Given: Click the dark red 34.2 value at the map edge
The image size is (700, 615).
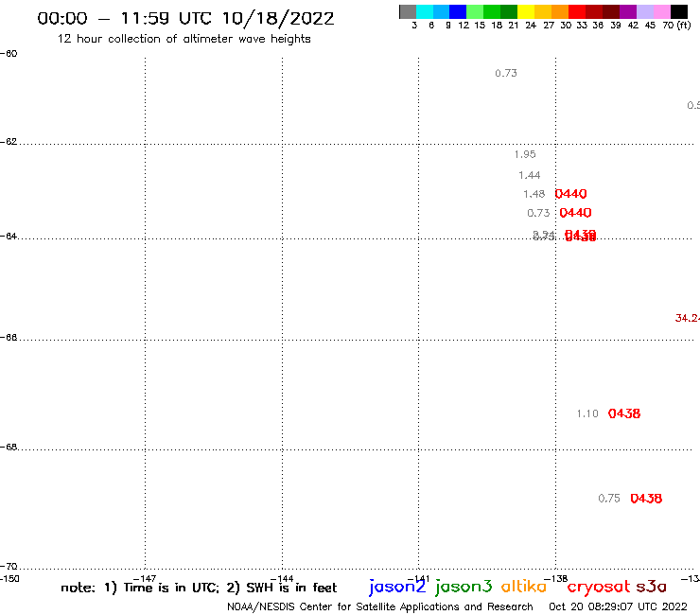Looking at the screenshot, I should click(688, 318).
